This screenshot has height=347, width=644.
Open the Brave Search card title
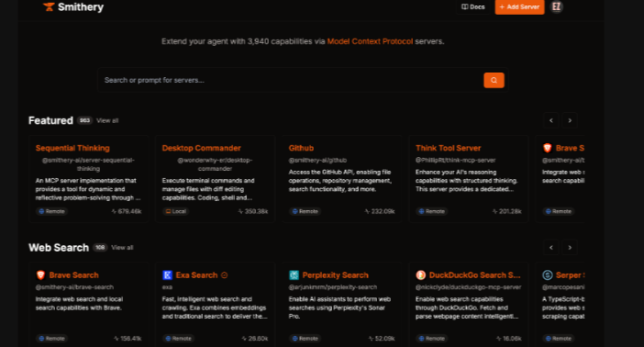point(74,275)
